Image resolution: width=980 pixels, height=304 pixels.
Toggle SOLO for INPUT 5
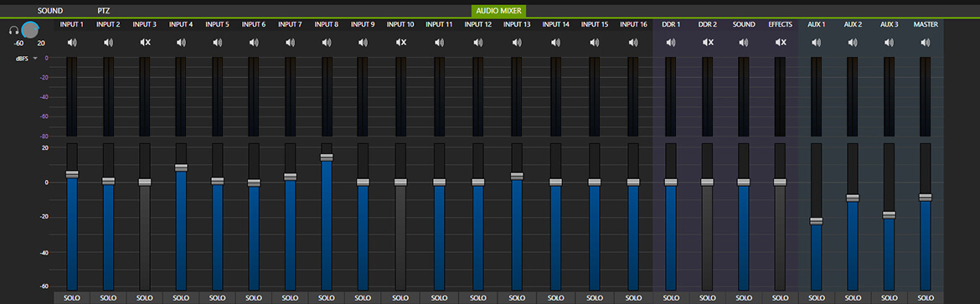tap(217, 298)
